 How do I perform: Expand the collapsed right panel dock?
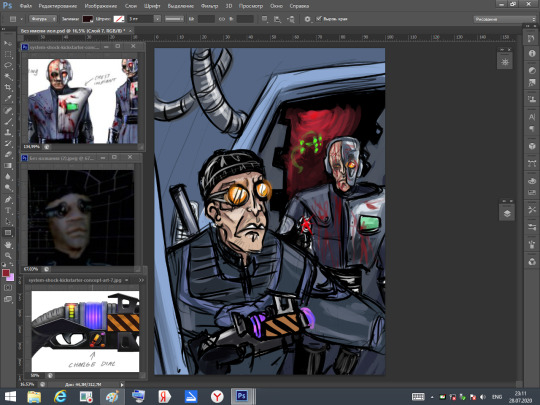[x=527, y=26]
